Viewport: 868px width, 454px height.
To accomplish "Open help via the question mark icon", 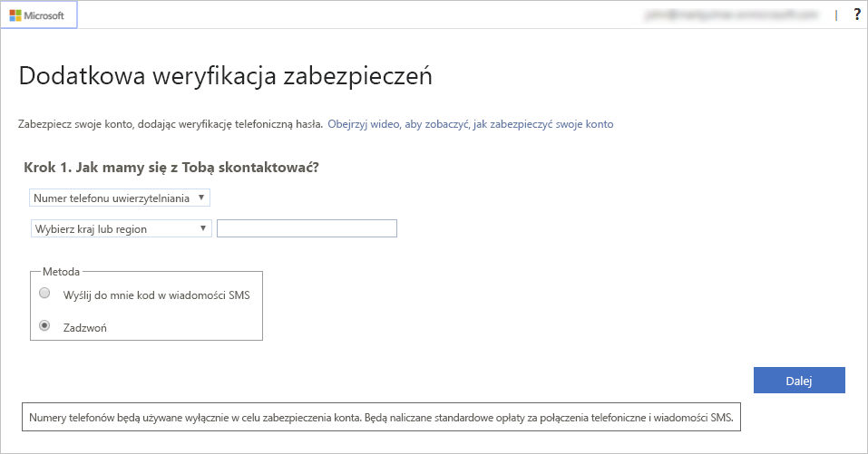I will (857, 14).
